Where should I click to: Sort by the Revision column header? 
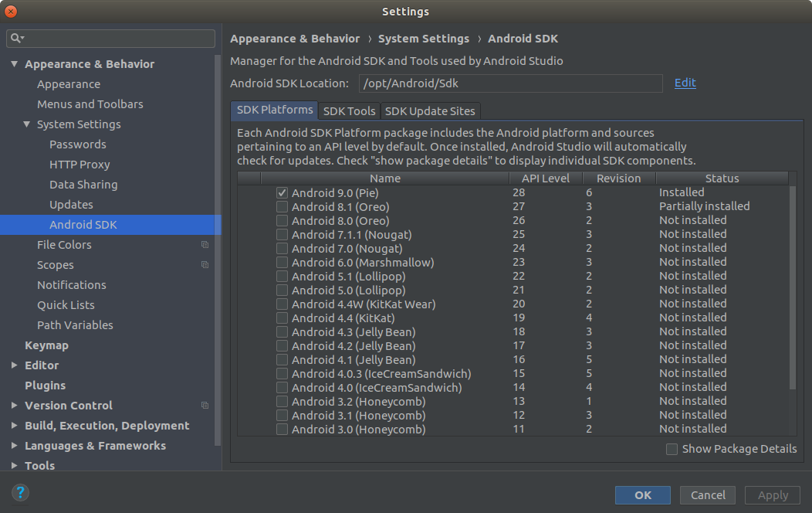pyautogui.click(x=619, y=178)
